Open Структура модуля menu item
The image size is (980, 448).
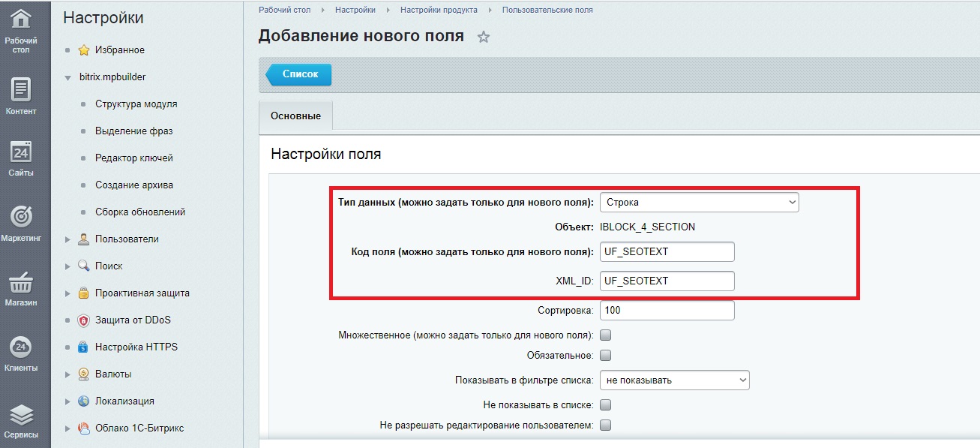coord(136,104)
